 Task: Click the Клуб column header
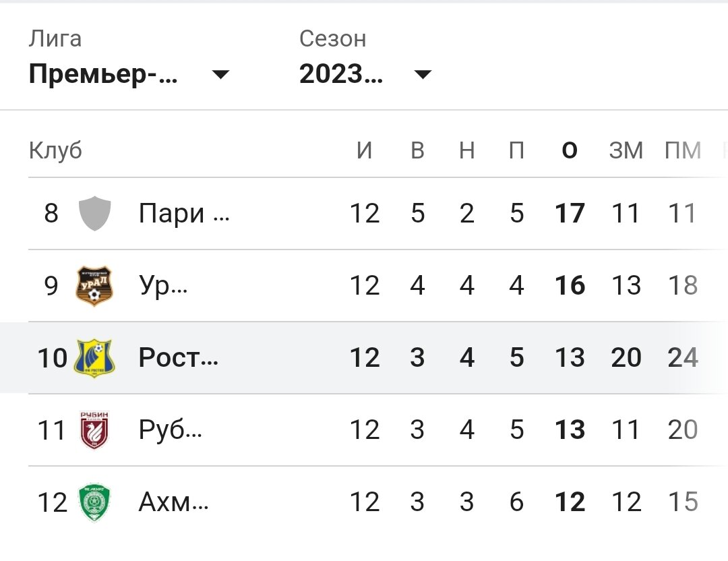click(55, 150)
